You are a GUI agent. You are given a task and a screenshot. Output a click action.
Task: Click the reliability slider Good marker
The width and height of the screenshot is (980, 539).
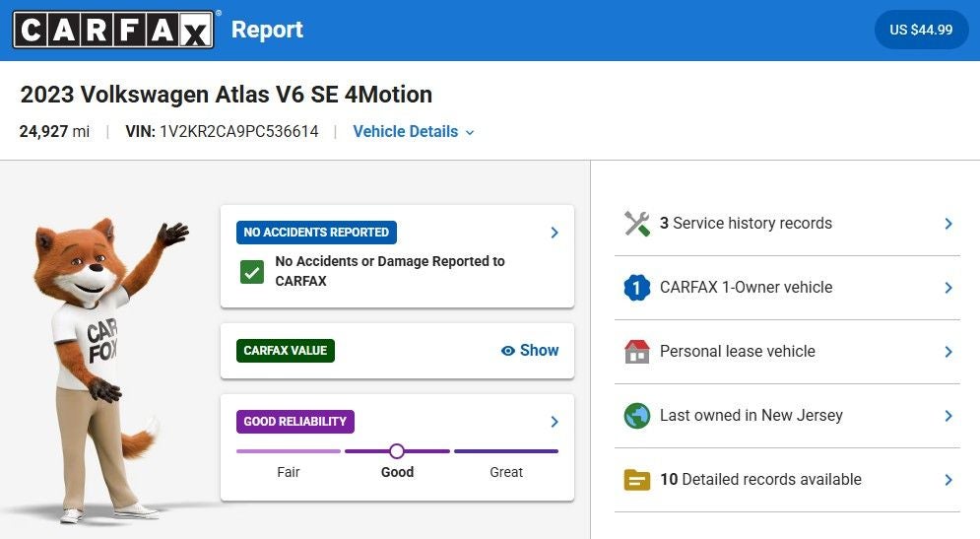[x=397, y=451]
